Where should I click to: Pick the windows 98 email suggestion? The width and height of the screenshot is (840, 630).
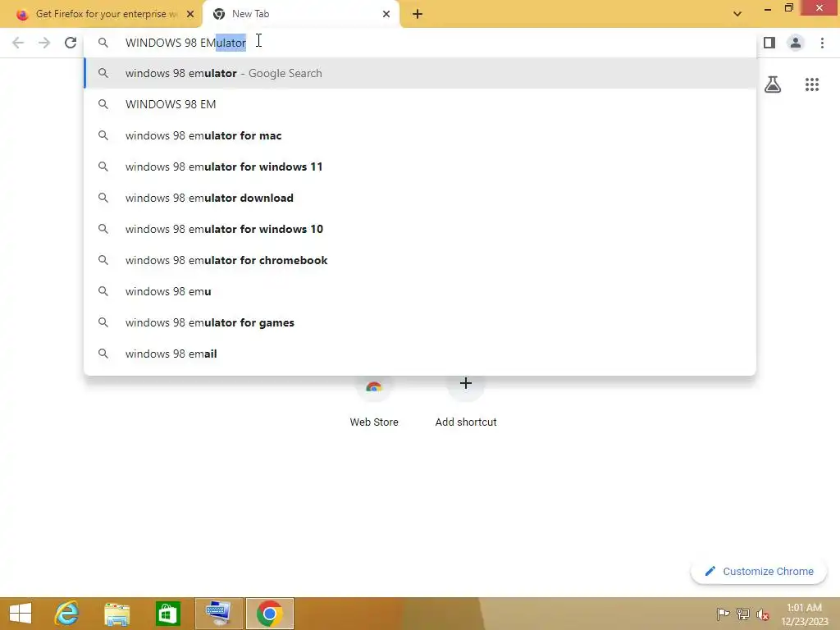click(x=420, y=354)
